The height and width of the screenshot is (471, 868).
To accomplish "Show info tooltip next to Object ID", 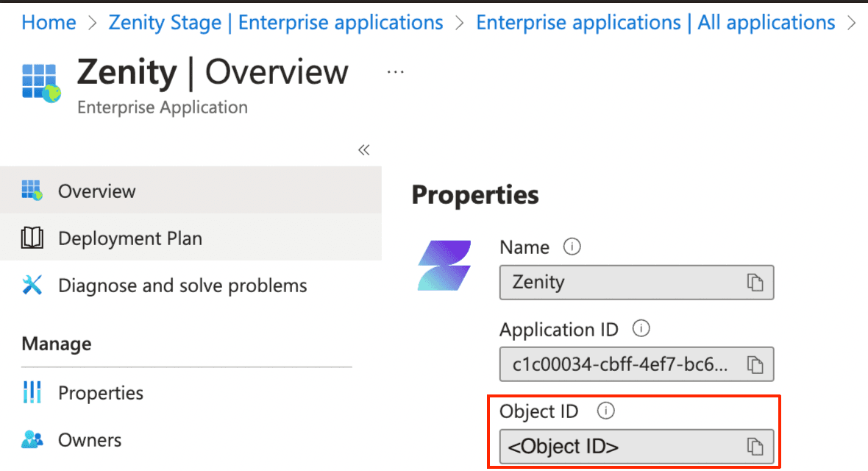I will [x=605, y=411].
